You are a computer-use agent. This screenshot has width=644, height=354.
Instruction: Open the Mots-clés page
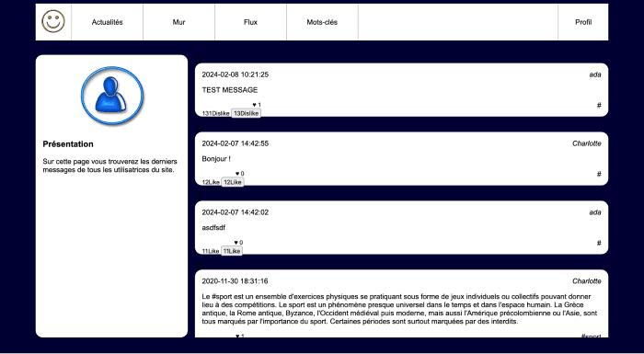pyautogui.click(x=322, y=22)
